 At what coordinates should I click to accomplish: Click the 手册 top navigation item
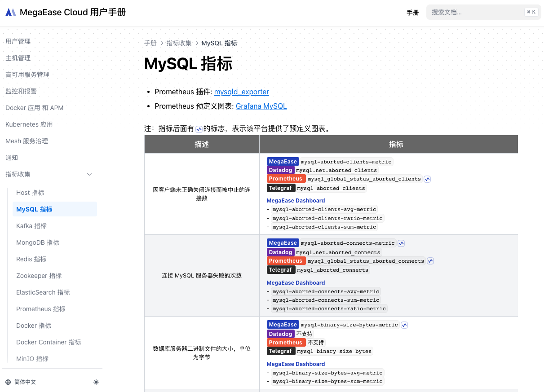click(412, 13)
